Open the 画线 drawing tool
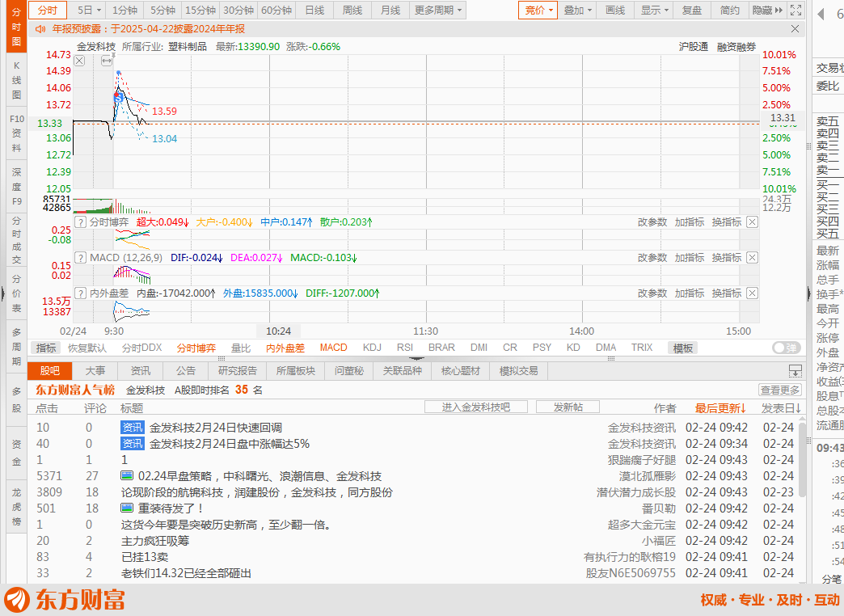This screenshot has height=616, width=844. click(615, 11)
